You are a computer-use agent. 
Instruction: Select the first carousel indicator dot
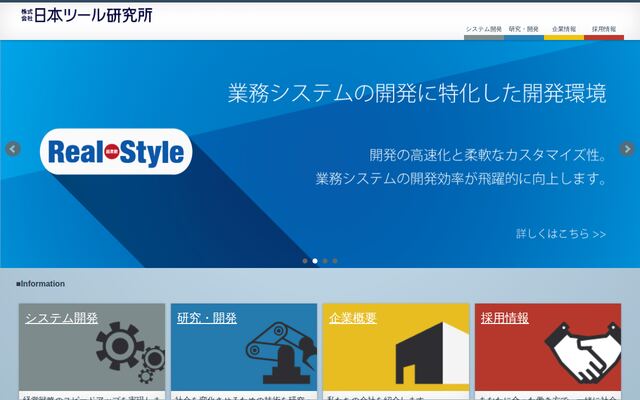pyautogui.click(x=305, y=261)
